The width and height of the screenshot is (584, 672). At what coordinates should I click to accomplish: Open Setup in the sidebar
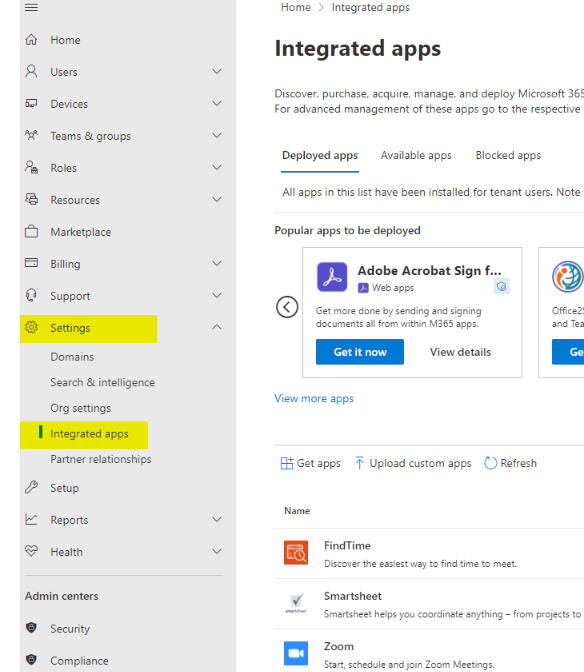click(64, 488)
